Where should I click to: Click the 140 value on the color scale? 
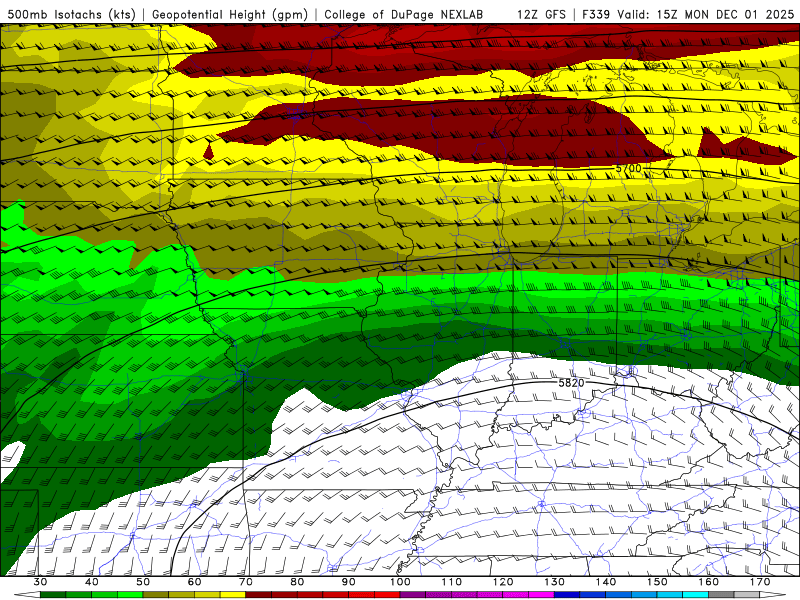point(606,582)
